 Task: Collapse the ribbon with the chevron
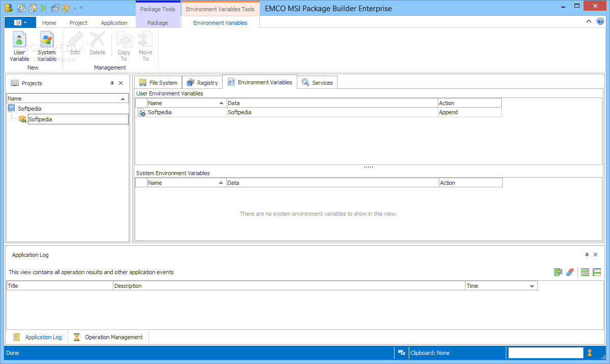589,21
